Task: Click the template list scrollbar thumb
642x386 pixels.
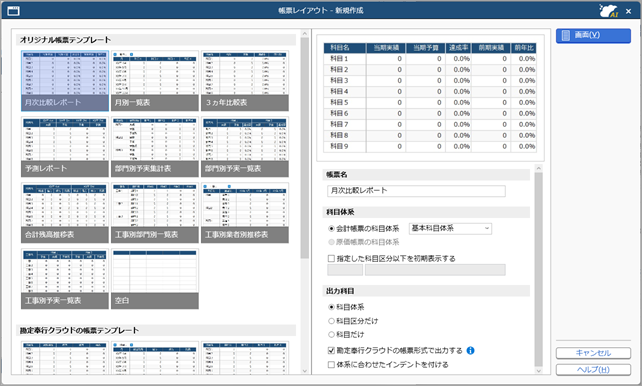Action: click(x=305, y=148)
